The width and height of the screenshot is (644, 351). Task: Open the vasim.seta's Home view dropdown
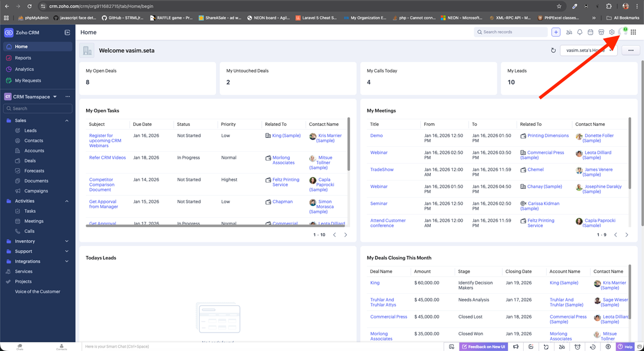[x=588, y=50]
